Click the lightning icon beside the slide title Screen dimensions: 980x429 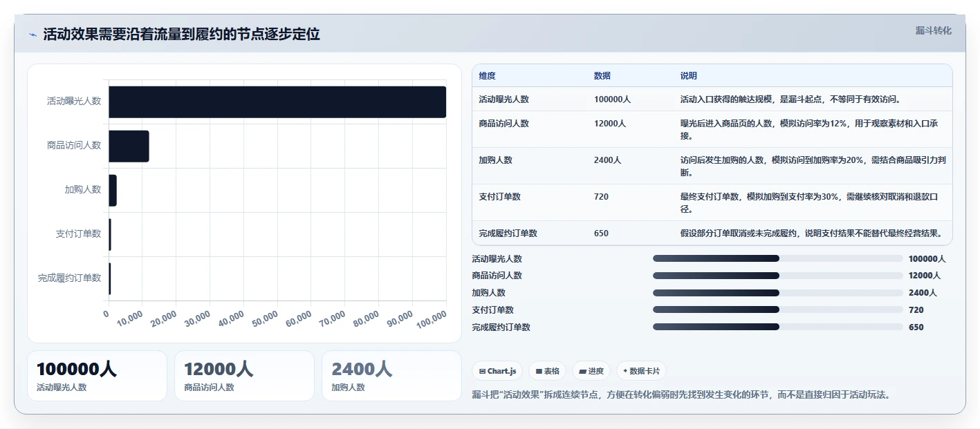33,35
